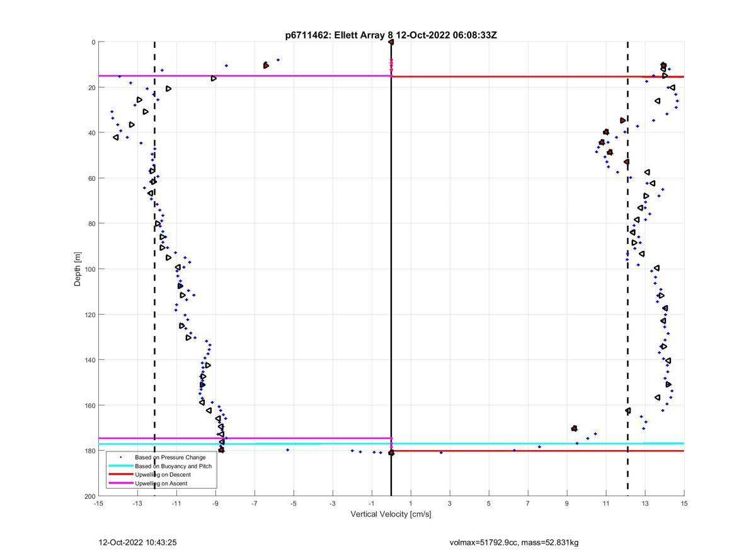Click depth-axis tick label '200'

click(x=89, y=496)
